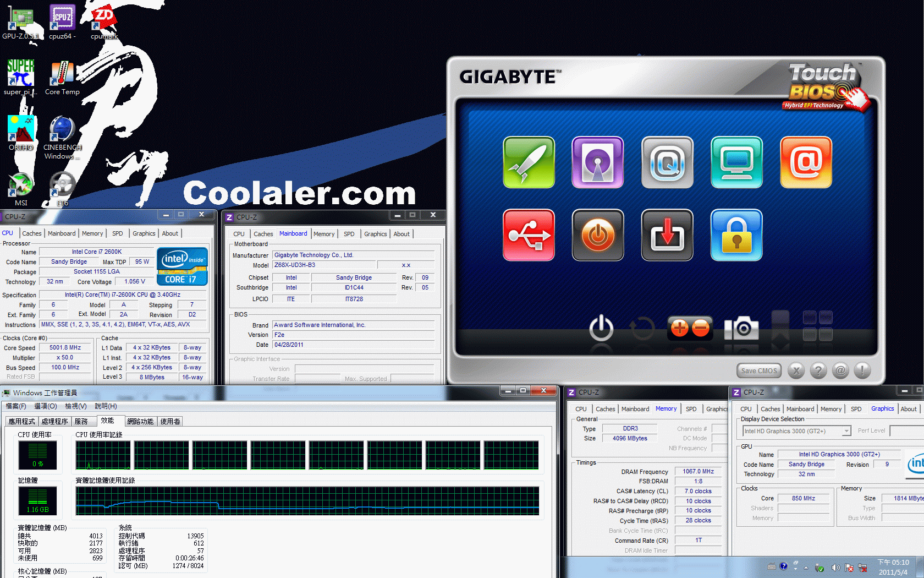Open ORTHOS desktop shortcut
This screenshot has height=578, width=924.
pyautogui.click(x=20, y=133)
